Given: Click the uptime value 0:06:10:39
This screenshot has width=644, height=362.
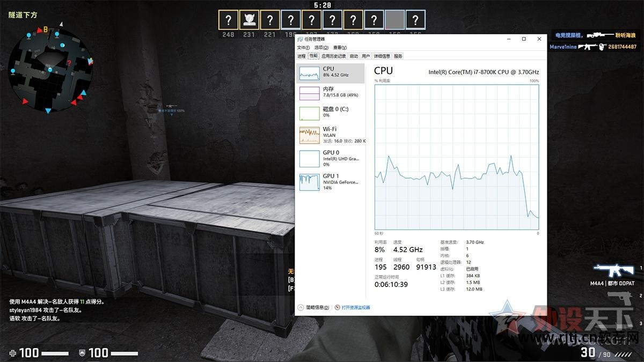Looking at the screenshot, I should pyautogui.click(x=391, y=284).
